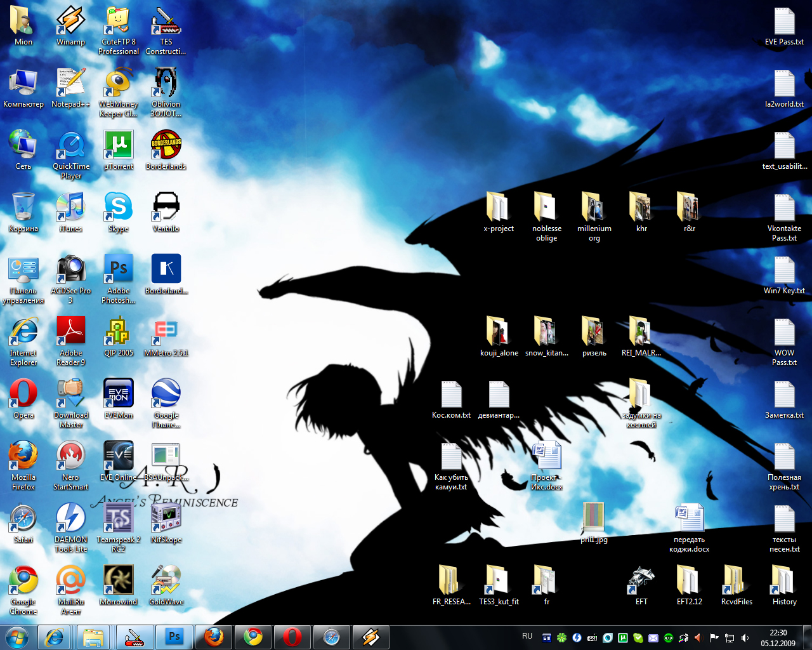Open the 22:30 clock and date

(778, 637)
